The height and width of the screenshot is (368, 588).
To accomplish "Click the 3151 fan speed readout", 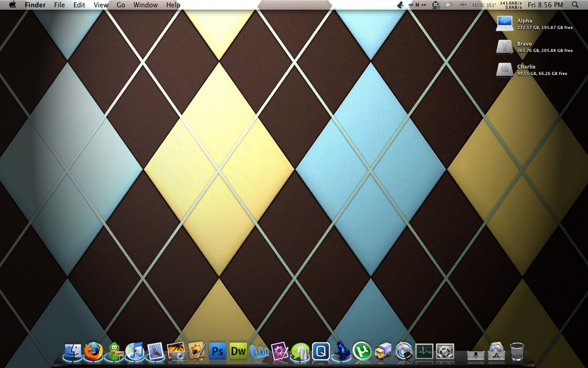I will 477,6.
